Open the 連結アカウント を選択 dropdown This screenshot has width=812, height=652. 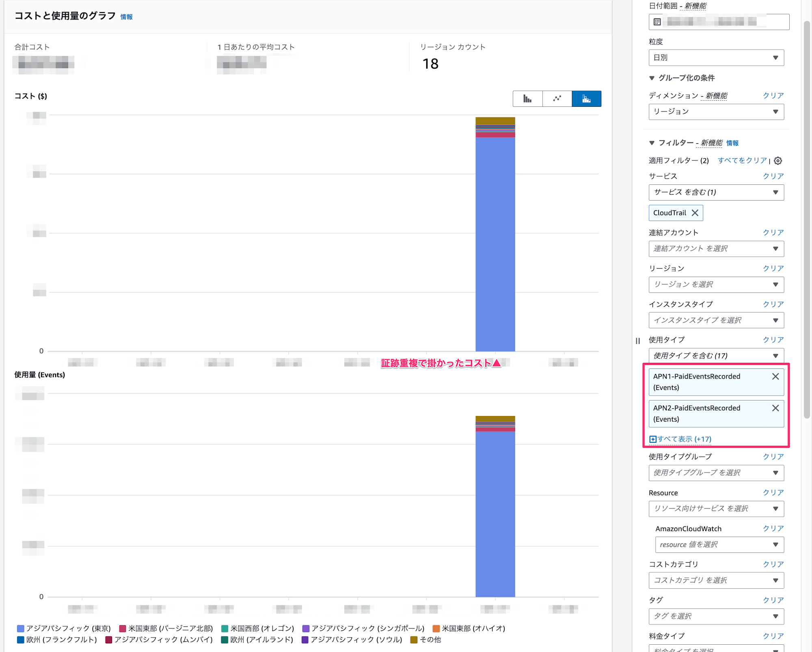click(716, 249)
